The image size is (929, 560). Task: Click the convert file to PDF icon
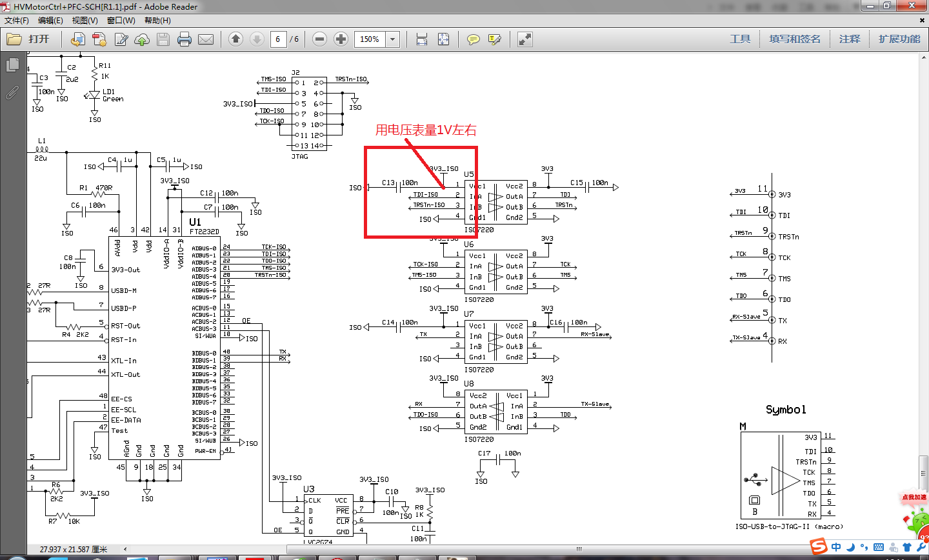pos(77,39)
